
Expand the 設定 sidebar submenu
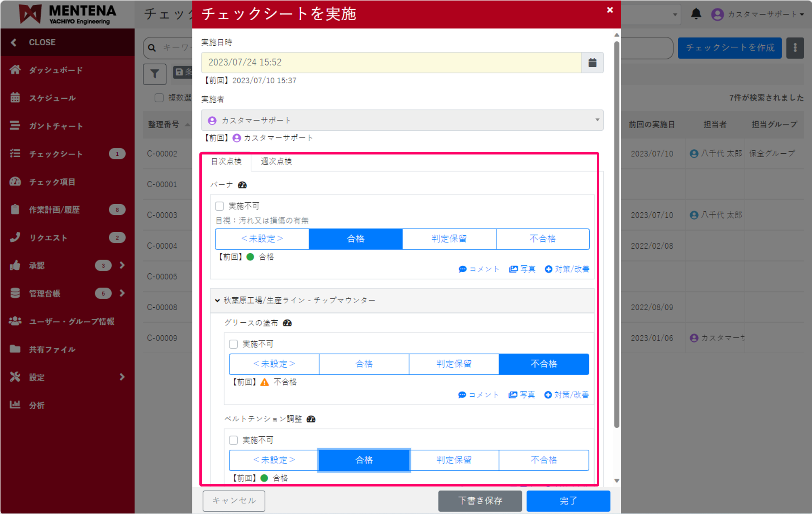36,377
